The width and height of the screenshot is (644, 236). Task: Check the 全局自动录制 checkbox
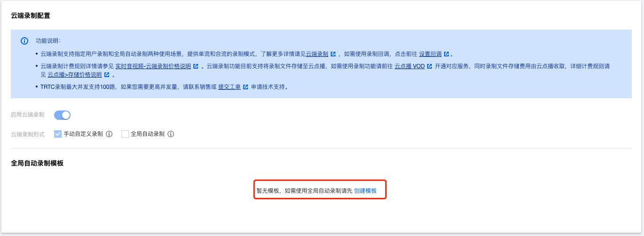point(125,134)
